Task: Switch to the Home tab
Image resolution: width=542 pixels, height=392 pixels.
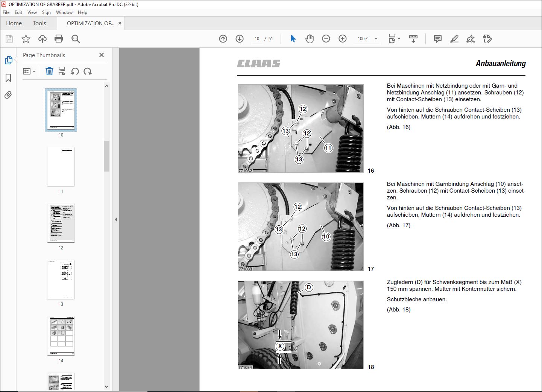Action: point(14,23)
